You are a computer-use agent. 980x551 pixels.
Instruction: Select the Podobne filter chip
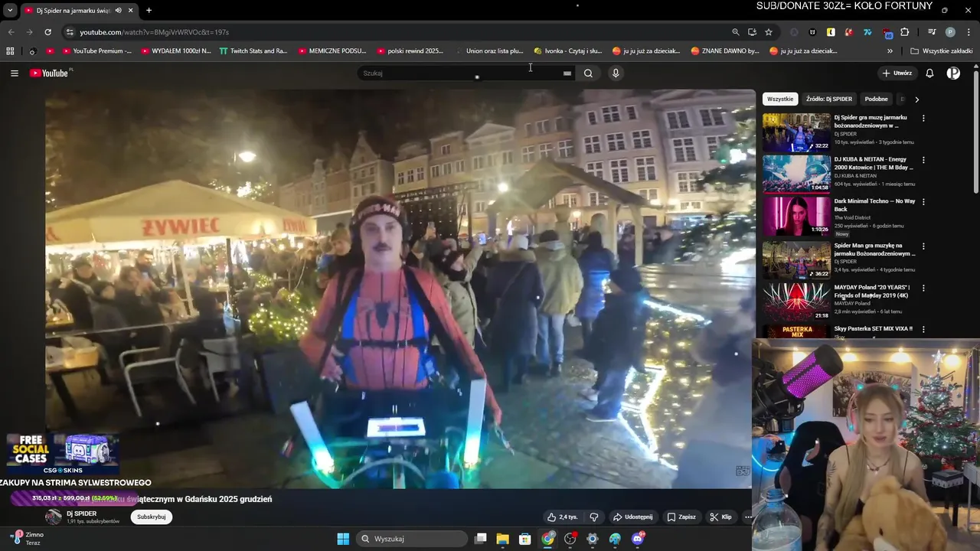pyautogui.click(x=876, y=99)
